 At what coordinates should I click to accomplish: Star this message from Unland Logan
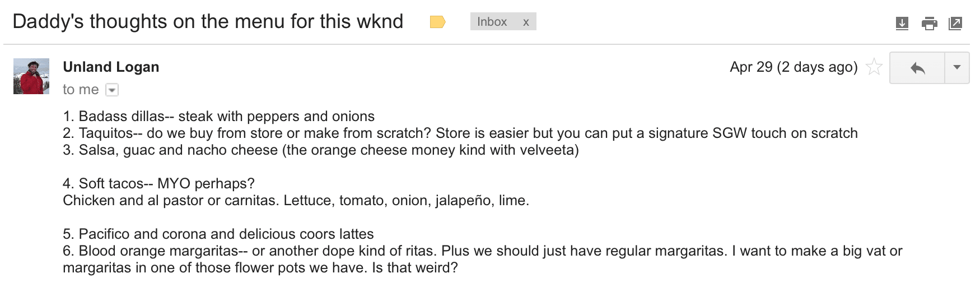pyautogui.click(x=874, y=68)
